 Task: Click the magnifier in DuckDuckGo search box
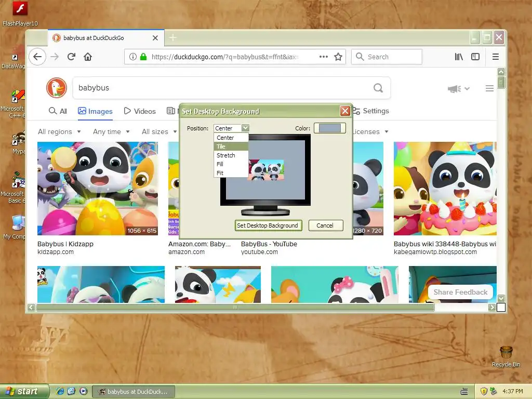[378, 88]
